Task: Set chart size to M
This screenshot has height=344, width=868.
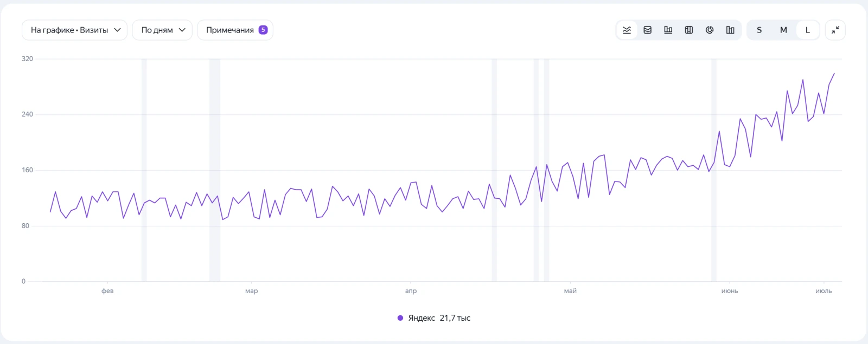Action: [783, 30]
